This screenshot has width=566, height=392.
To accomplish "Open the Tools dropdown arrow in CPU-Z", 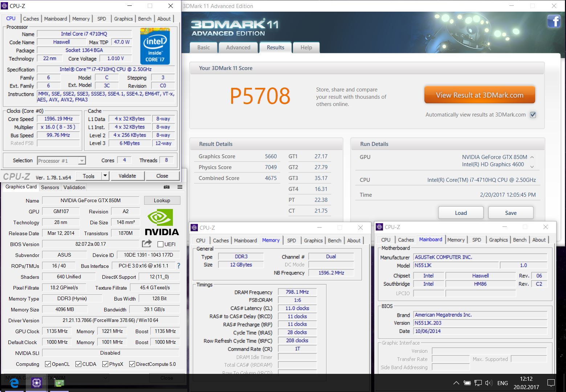I will point(105,176).
